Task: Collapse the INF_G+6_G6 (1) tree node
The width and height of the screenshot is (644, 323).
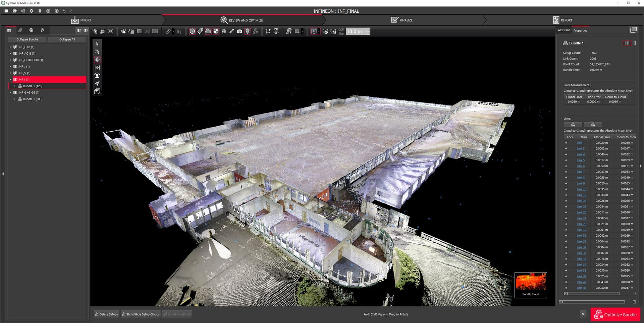Action: pos(10,92)
